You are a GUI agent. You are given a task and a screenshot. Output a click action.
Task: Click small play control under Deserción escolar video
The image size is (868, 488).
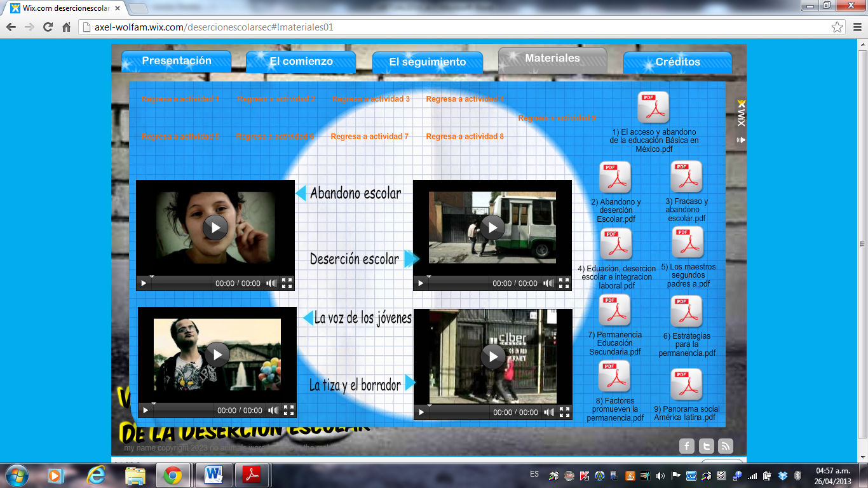421,283
